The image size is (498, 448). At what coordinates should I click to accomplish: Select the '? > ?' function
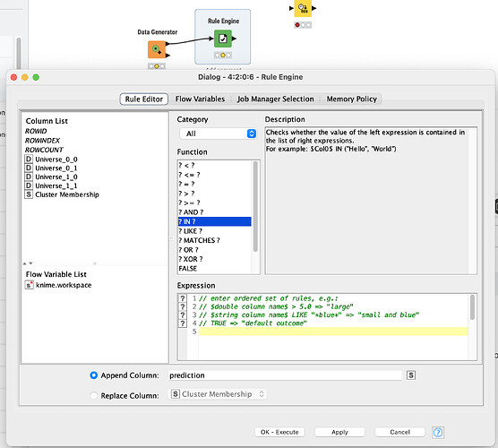pyautogui.click(x=215, y=194)
